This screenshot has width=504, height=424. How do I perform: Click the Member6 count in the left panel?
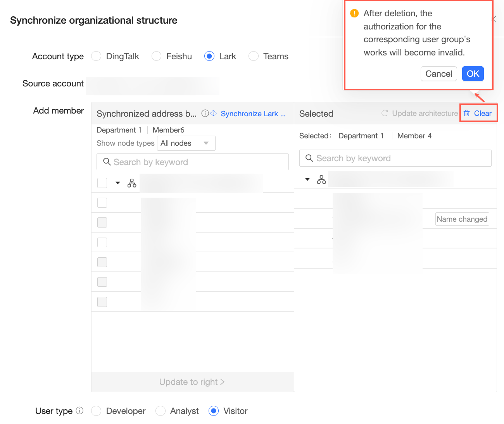point(168,130)
